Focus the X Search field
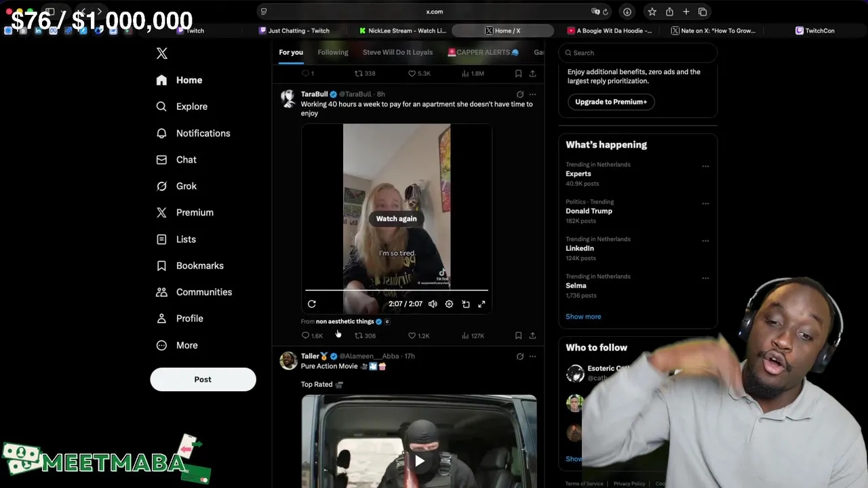Image resolution: width=868 pixels, height=488 pixels. (x=637, y=53)
